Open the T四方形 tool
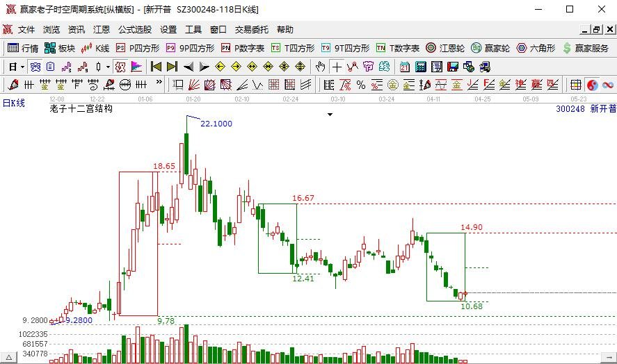Viewport: 617px width, 364px height. (293, 48)
